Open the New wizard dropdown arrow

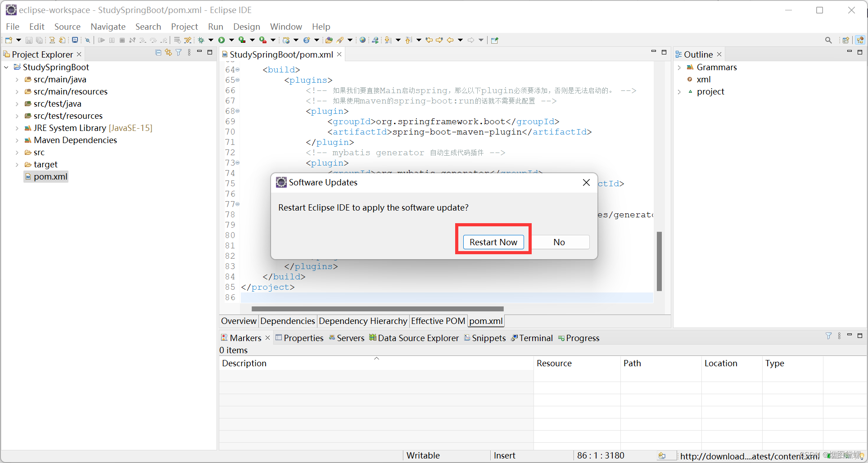pyautogui.click(x=18, y=40)
